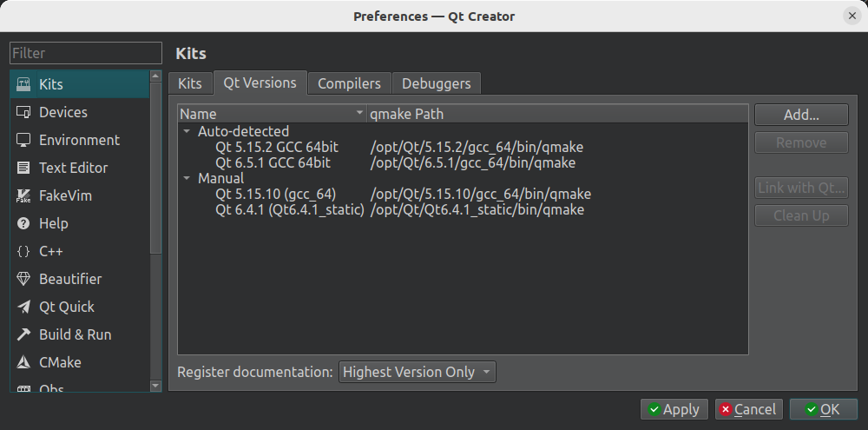
Task: Open the C++ category
Action: coord(80,251)
